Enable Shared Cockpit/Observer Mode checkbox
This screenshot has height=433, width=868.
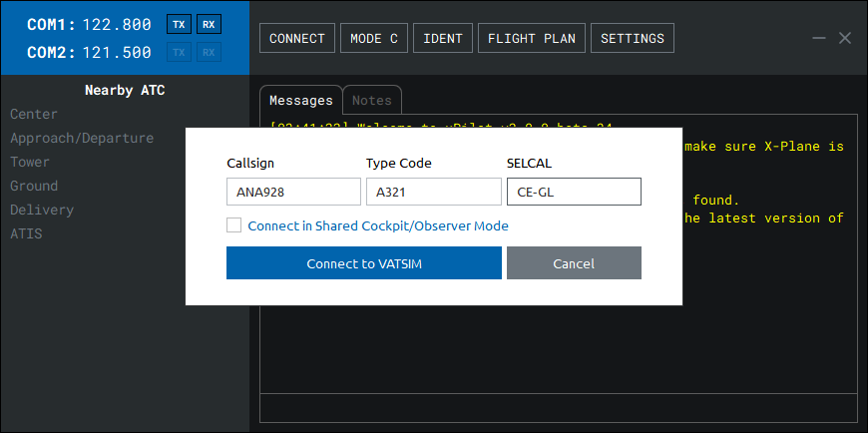click(x=233, y=225)
